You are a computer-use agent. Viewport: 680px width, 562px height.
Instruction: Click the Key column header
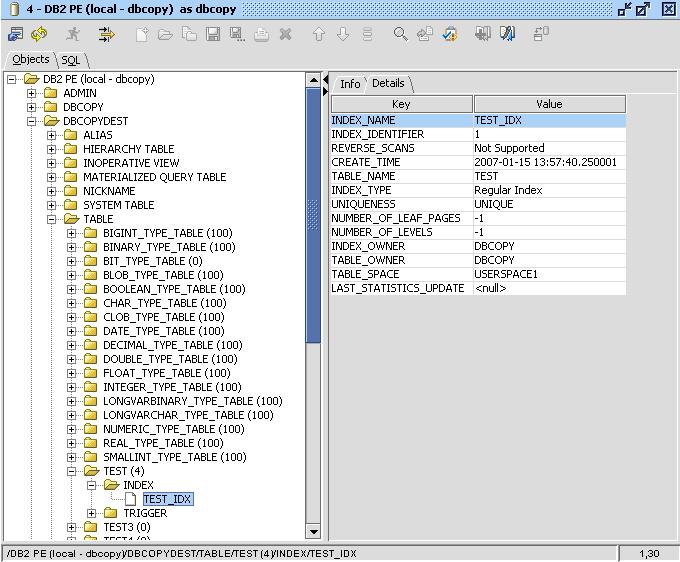[402, 104]
